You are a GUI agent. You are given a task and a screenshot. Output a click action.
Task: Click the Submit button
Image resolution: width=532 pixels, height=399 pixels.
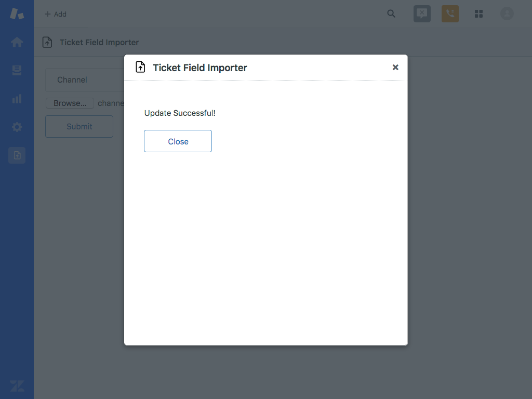pyautogui.click(x=79, y=126)
